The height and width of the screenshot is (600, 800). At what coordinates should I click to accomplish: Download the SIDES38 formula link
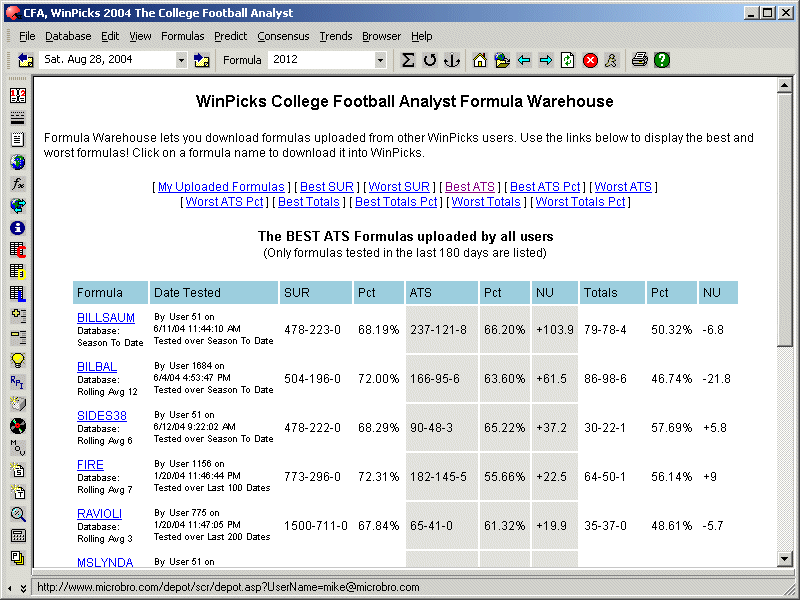pyautogui.click(x=102, y=416)
